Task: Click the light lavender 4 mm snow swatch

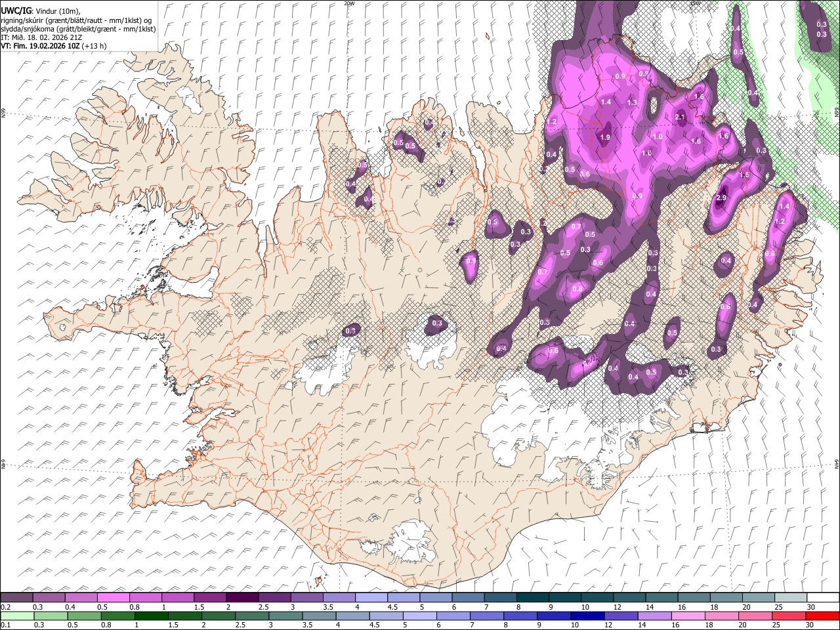Action: coord(371,598)
